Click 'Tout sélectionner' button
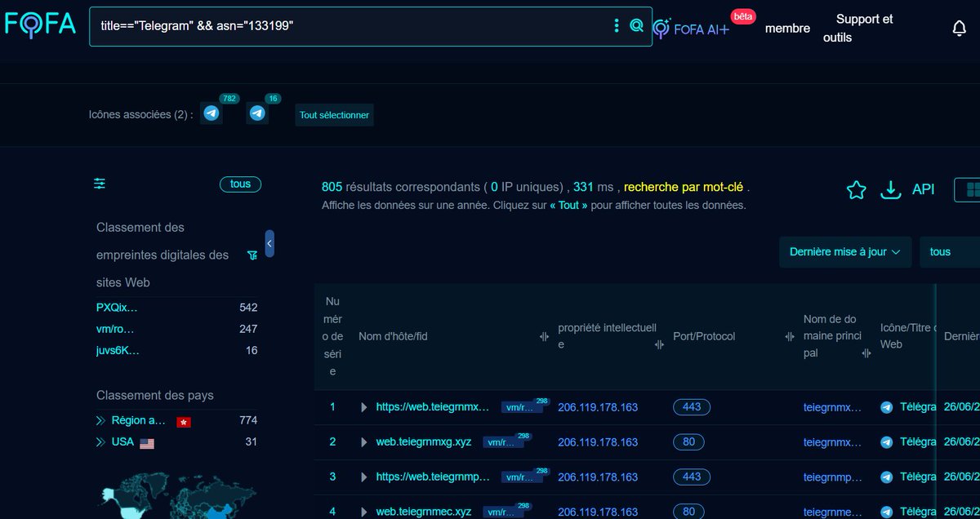Image resolution: width=980 pixels, height=519 pixels. (334, 115)
